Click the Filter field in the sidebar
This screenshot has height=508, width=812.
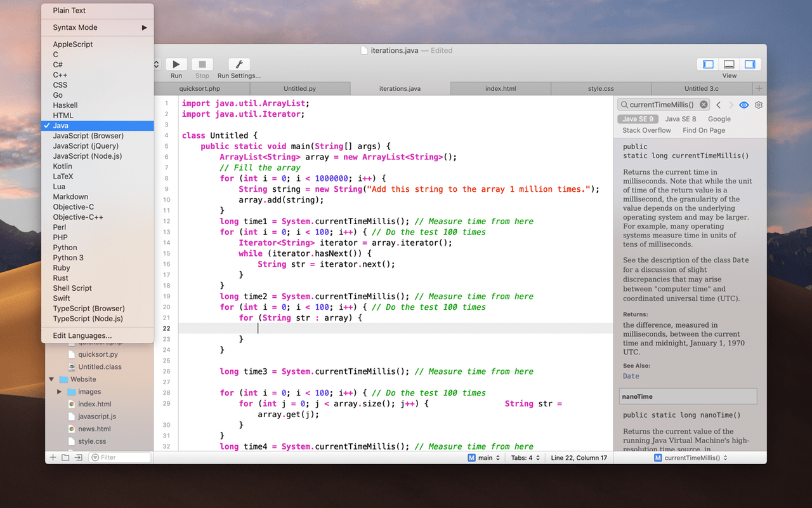click(120, 457)
